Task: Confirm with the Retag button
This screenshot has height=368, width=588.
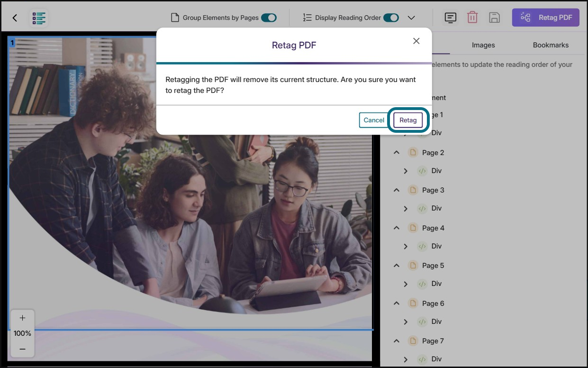Action: coord(408,120)
